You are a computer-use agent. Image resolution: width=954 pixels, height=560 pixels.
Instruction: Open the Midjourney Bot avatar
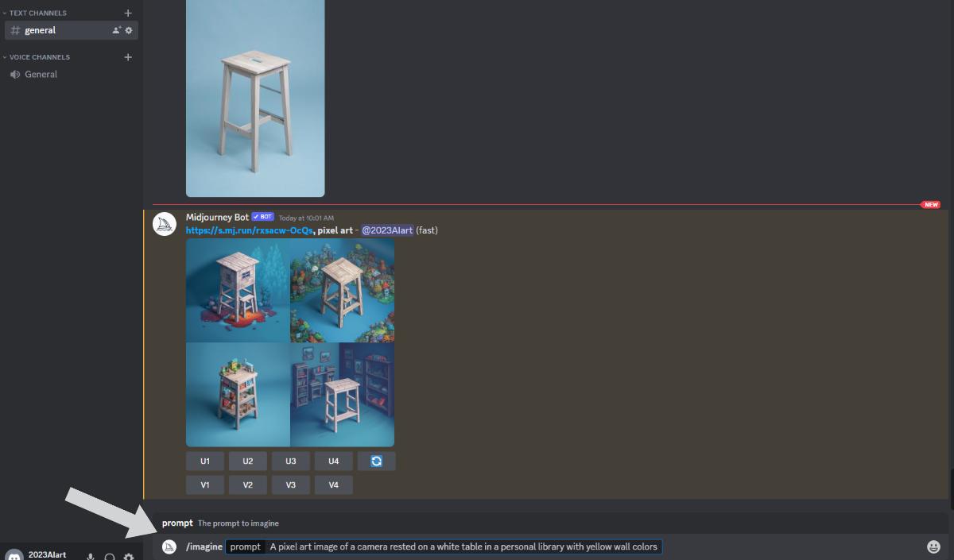(x=165, y=224)
